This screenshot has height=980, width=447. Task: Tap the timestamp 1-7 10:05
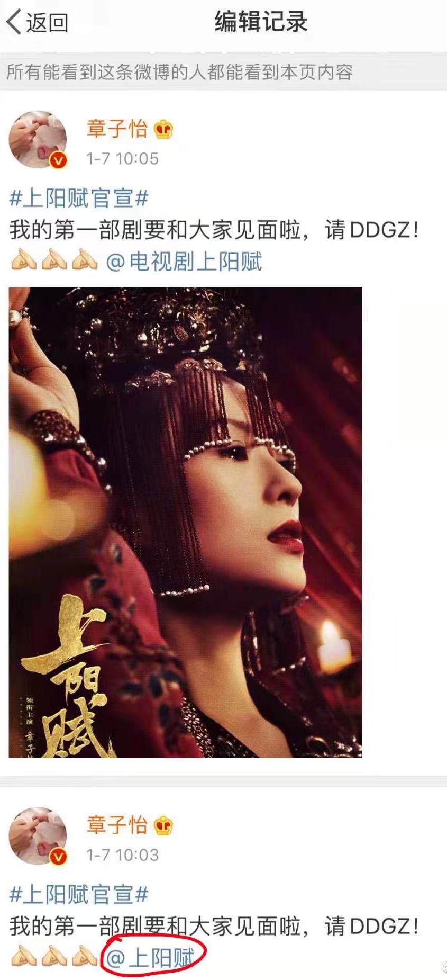(122, 158)
